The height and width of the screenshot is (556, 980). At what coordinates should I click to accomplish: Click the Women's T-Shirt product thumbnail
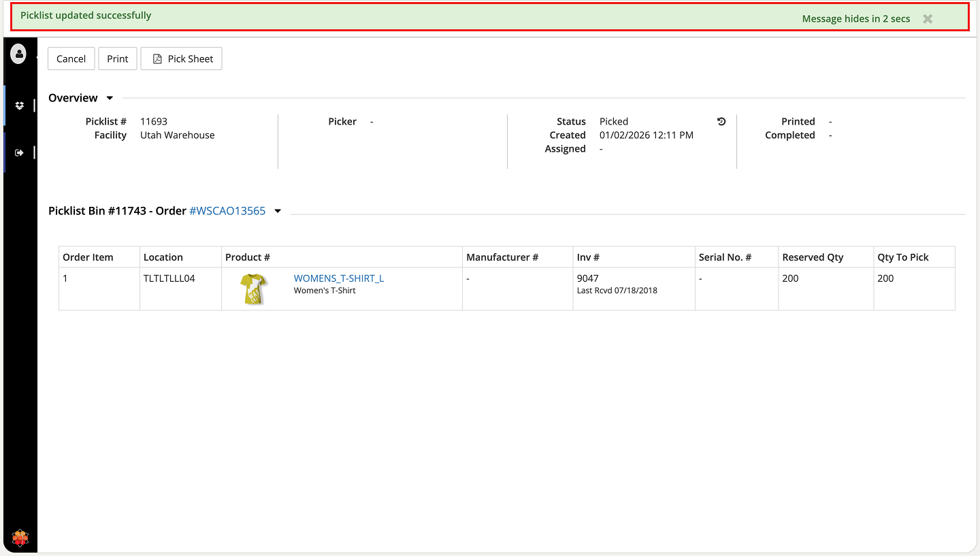[x=253, y=289]
